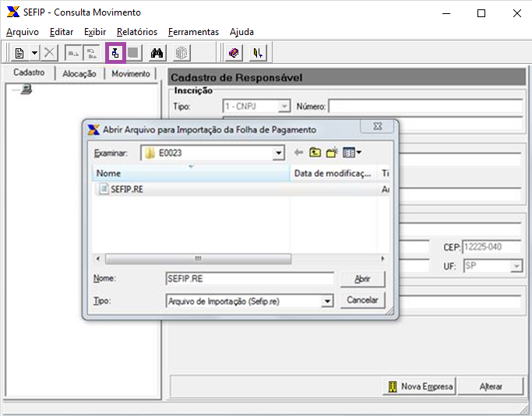Expand the UF state dropdown
This screenshot has width=532, height=416.
click(x=516, y=266)
